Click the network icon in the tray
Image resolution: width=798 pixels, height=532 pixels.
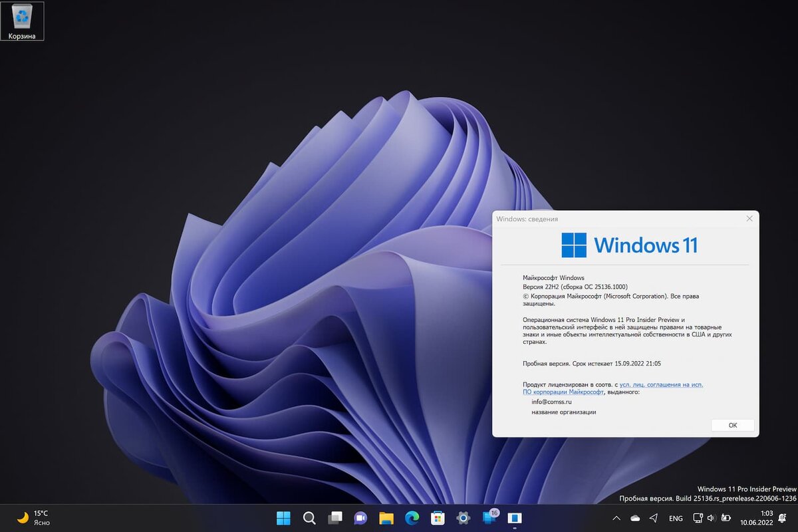(x=698, y=518)
